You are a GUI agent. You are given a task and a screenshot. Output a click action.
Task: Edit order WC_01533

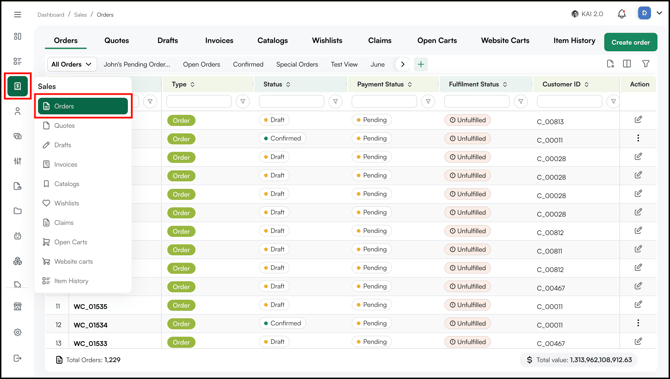click(x=638, y=341)
